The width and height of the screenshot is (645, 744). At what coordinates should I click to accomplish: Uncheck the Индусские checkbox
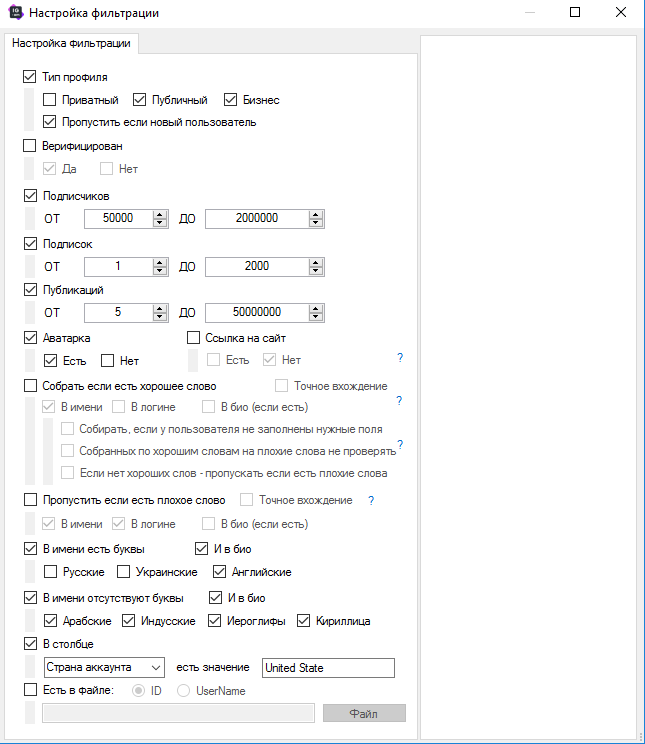tap(129, 621)
